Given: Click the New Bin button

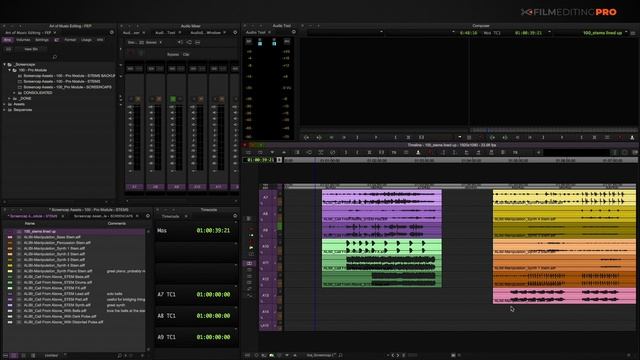Looking at the screenshot, I should point(31,49).
